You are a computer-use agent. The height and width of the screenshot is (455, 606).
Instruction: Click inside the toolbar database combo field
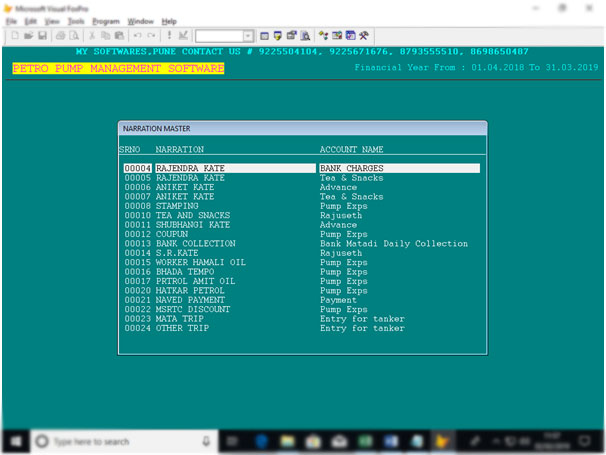pos(220,36)
